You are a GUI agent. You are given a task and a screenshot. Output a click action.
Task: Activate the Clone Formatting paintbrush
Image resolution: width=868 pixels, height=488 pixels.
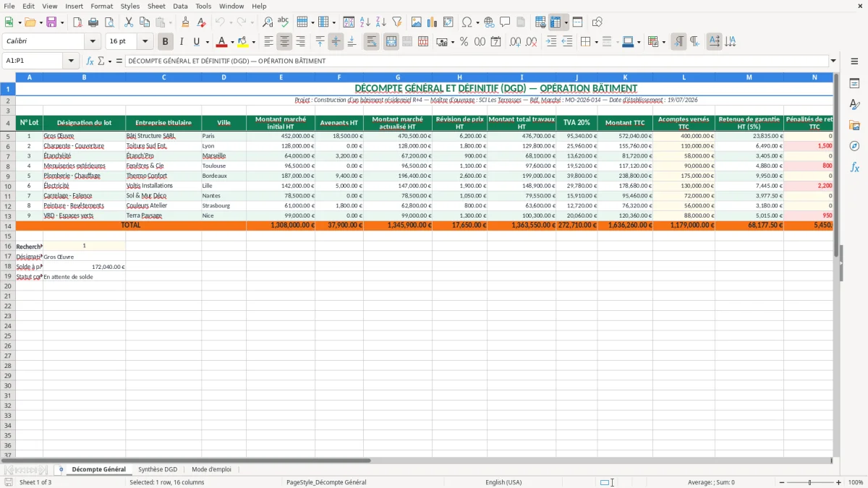185,22
